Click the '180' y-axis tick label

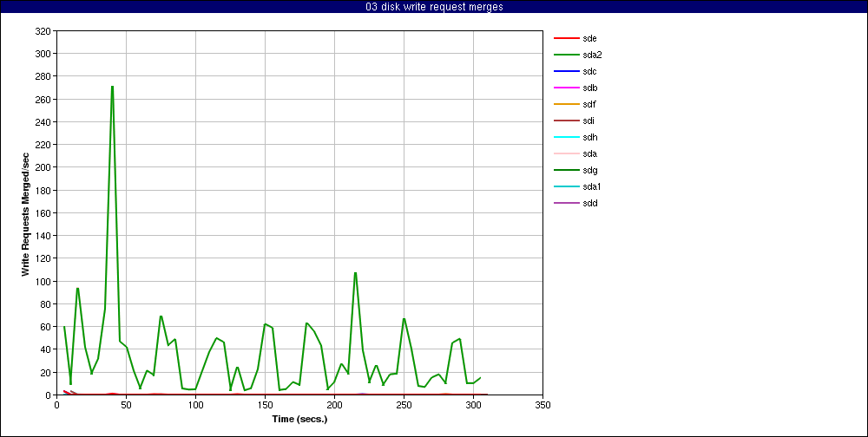[x=43, y=190]
